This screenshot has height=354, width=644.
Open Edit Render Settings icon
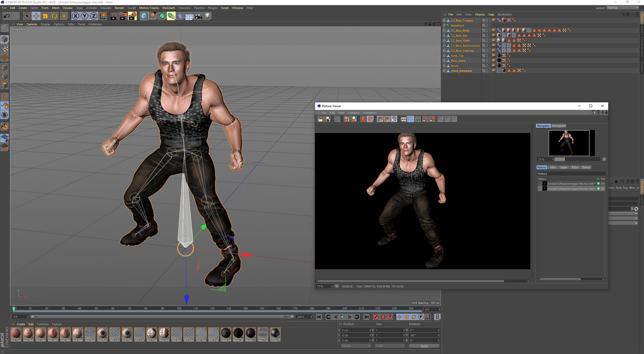coord(132,16)
